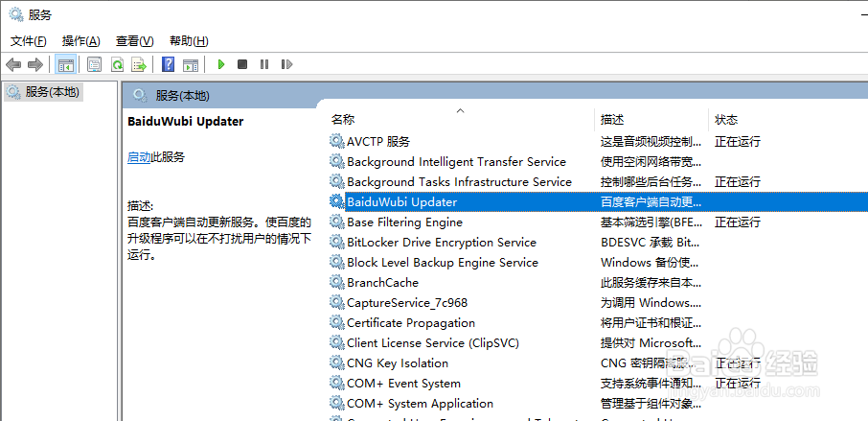Click the green Start Service button

221,64
